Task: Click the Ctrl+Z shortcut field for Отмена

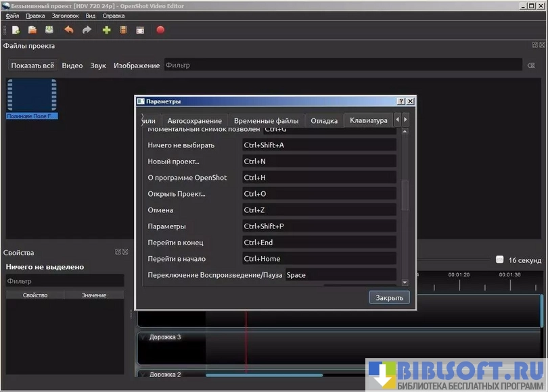Action: pyautogui.click(x=319, y=210)
